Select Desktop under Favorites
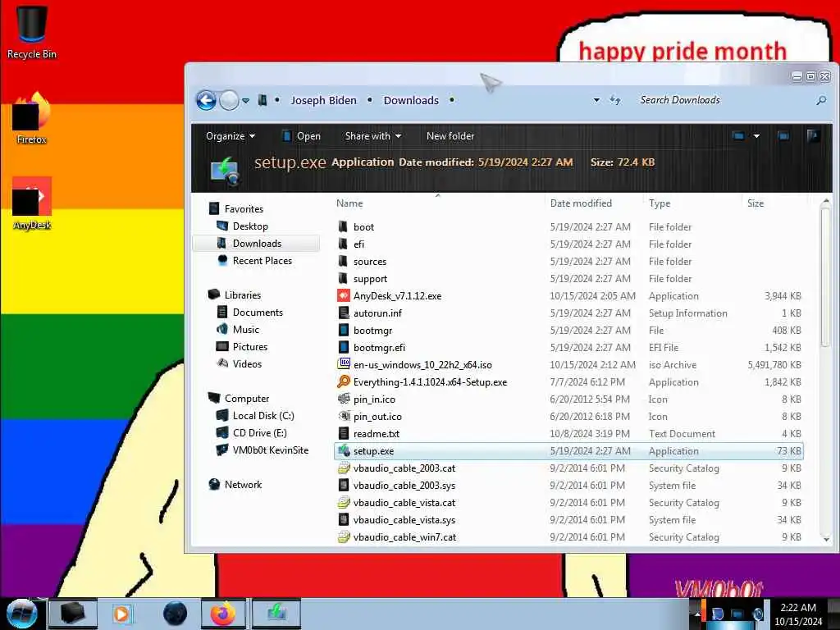 (x=249, y=226)
